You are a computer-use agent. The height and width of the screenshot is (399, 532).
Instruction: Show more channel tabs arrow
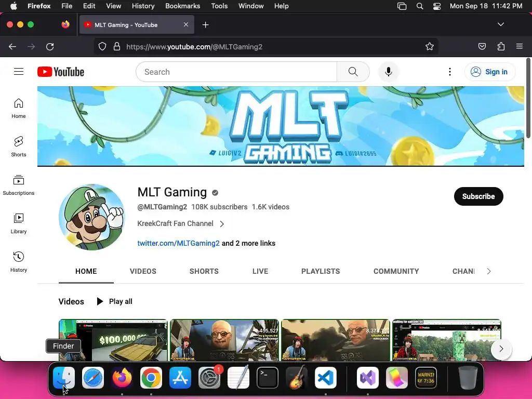tap(488, 271)
